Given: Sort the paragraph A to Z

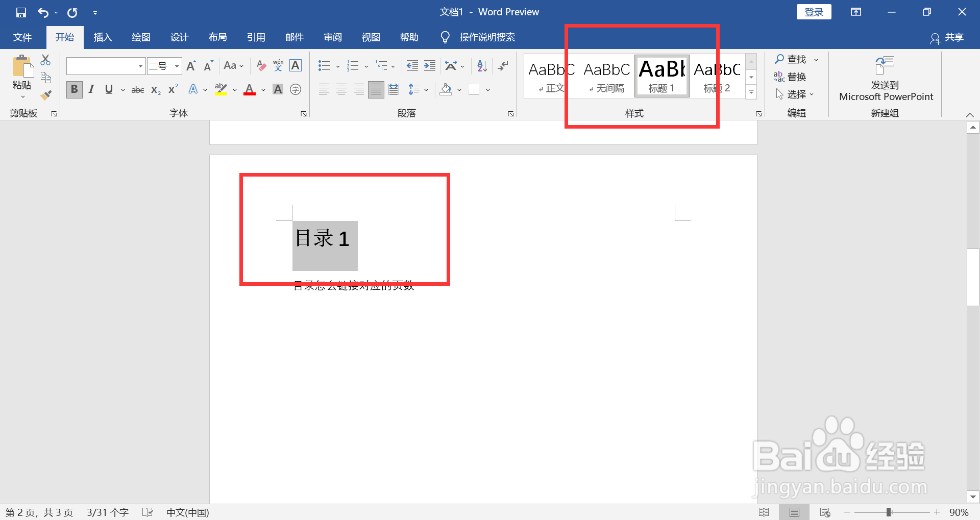Looking at the screenshot, I should [x=482, y=65].
